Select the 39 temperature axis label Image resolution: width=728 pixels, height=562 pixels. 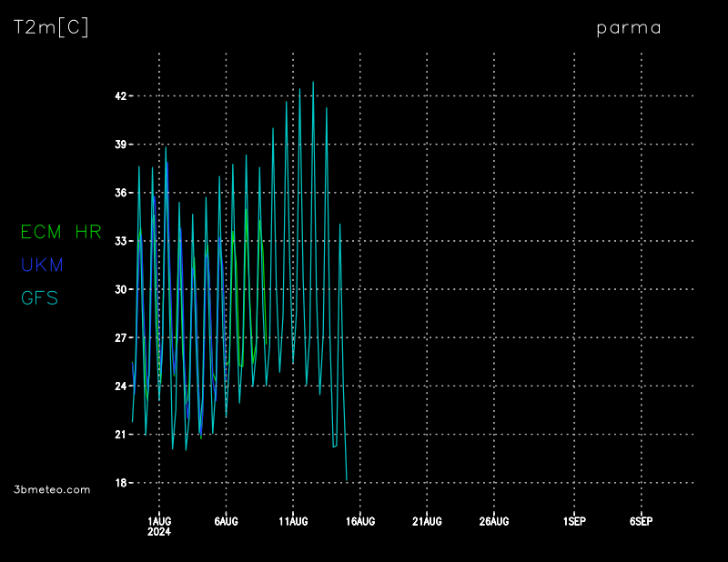click(x=120, y=145)
